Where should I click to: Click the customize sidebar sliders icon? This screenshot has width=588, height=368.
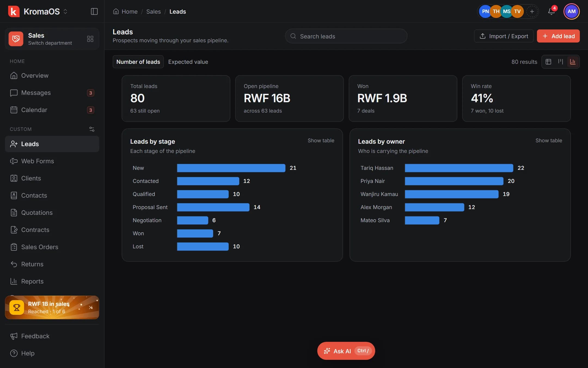tap(92, 129)
